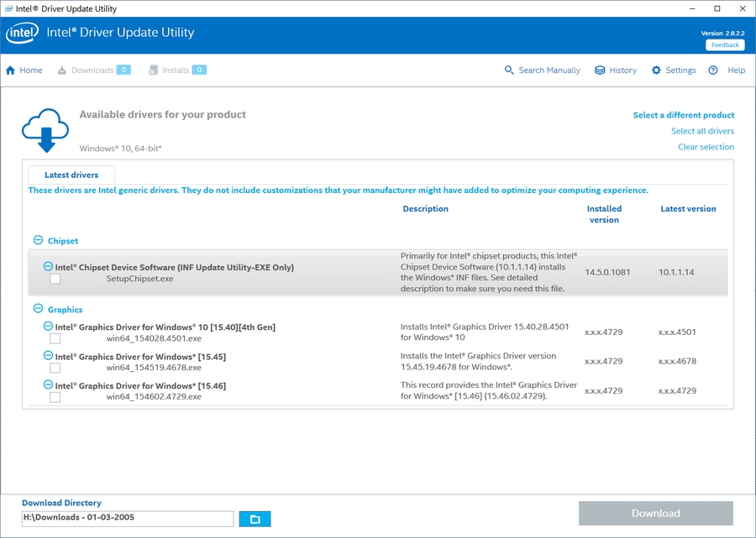Click inside the Download Directory field
The height and width of the screenshot is (538, 756).
(126, 519)
